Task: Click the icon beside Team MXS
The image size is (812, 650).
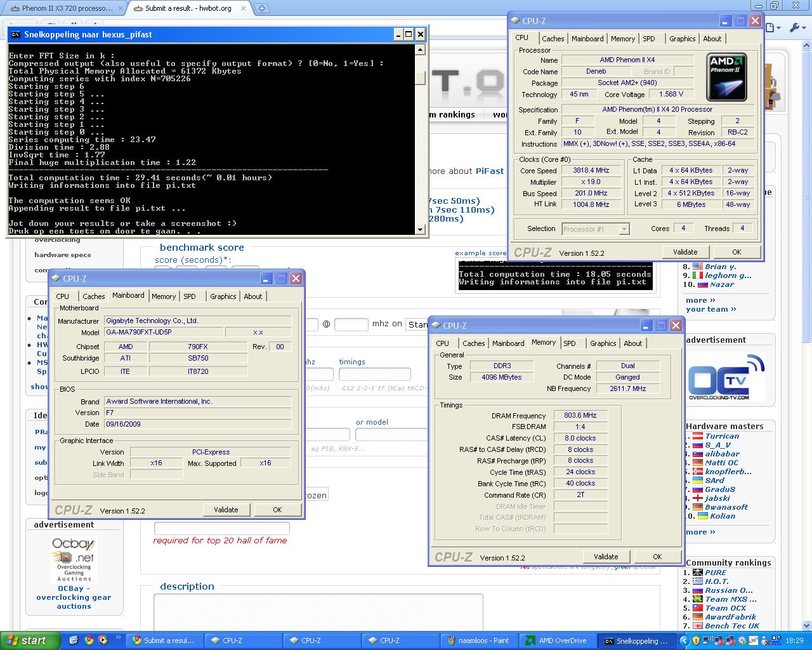Action: point(697,599)
